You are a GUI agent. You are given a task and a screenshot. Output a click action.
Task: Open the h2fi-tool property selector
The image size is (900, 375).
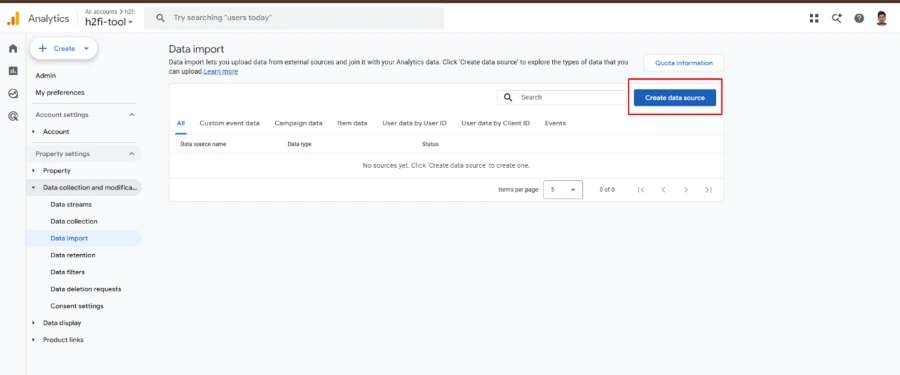coord(108,22)
